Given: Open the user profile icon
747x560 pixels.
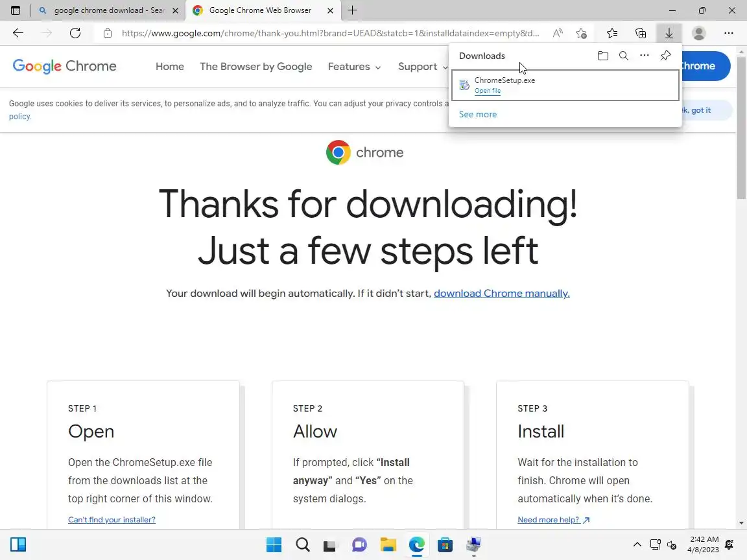Looking at the screenshot, I should (x=699, y=33).
